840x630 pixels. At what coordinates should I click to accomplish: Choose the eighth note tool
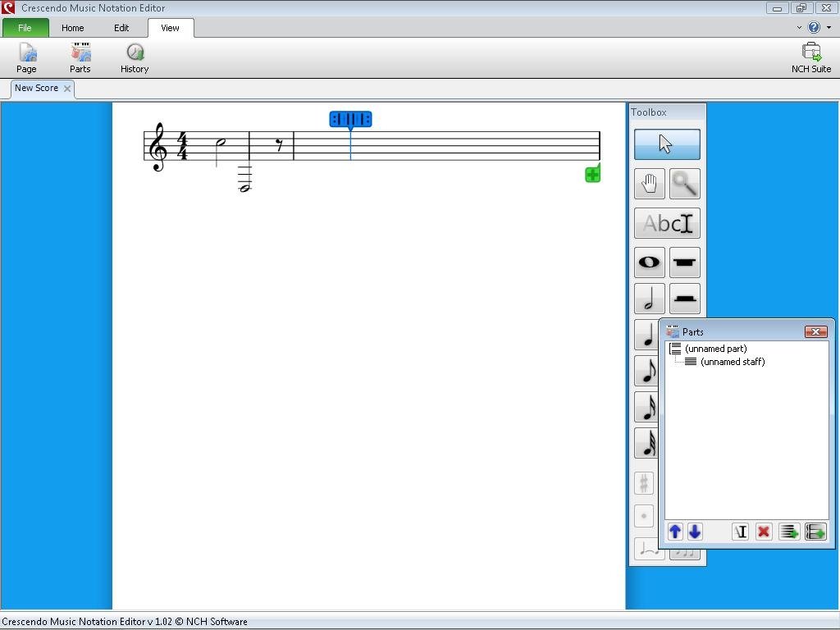tap(646, 371)
